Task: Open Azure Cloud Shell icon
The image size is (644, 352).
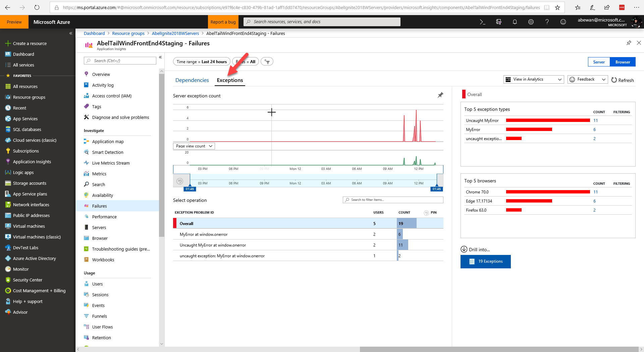Action: (x=482, y=22)
